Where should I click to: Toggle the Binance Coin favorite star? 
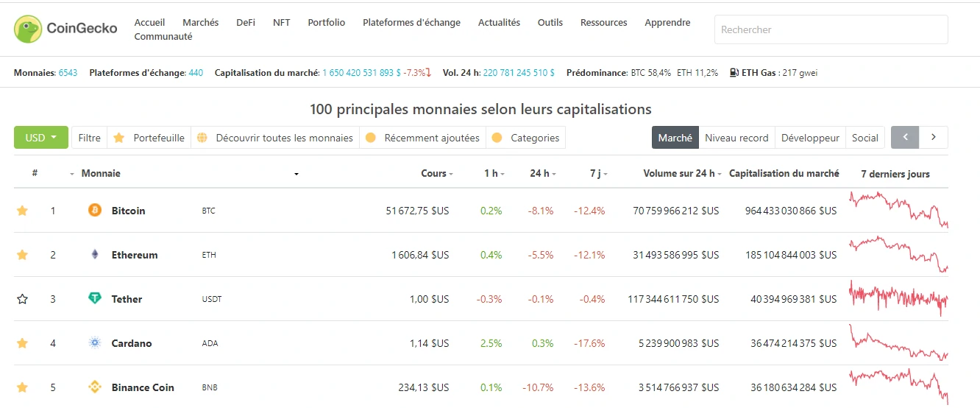(x=22, y=387)
